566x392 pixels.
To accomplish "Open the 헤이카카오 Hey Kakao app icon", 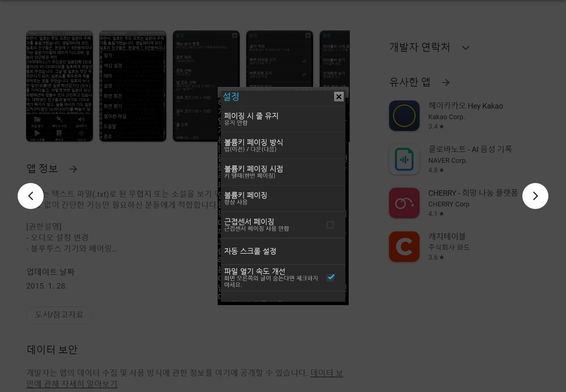I will tap(404, 116).
